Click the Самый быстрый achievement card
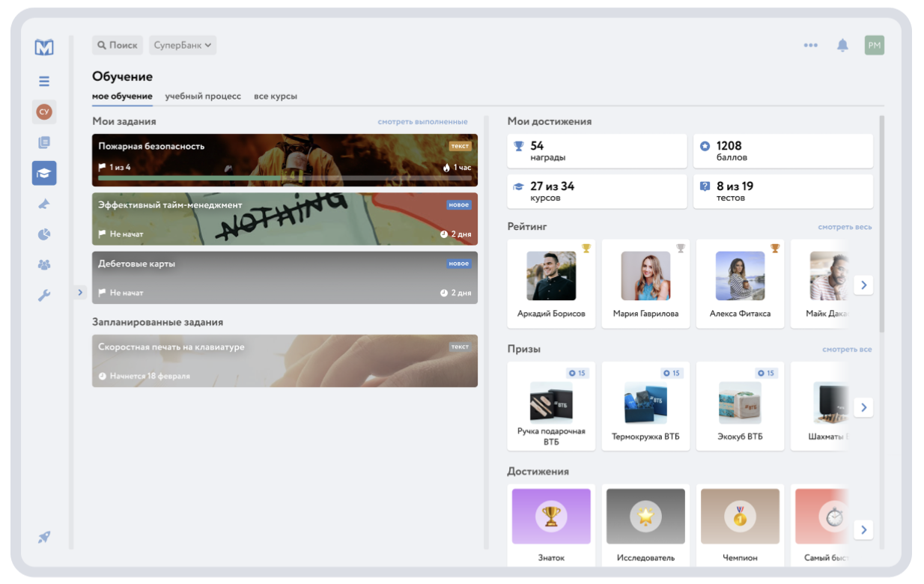The image size is (924, 584). 820,525
